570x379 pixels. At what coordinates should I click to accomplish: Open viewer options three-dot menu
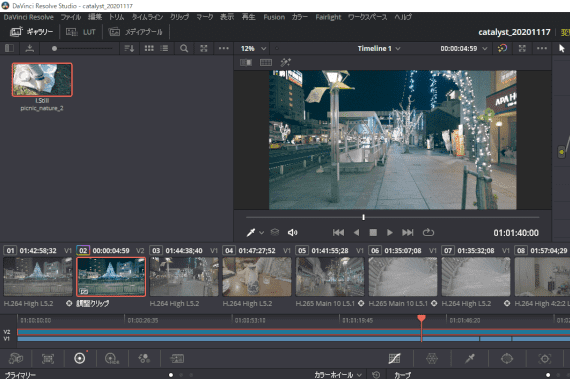pyautogui.click(x=542, y=48)
